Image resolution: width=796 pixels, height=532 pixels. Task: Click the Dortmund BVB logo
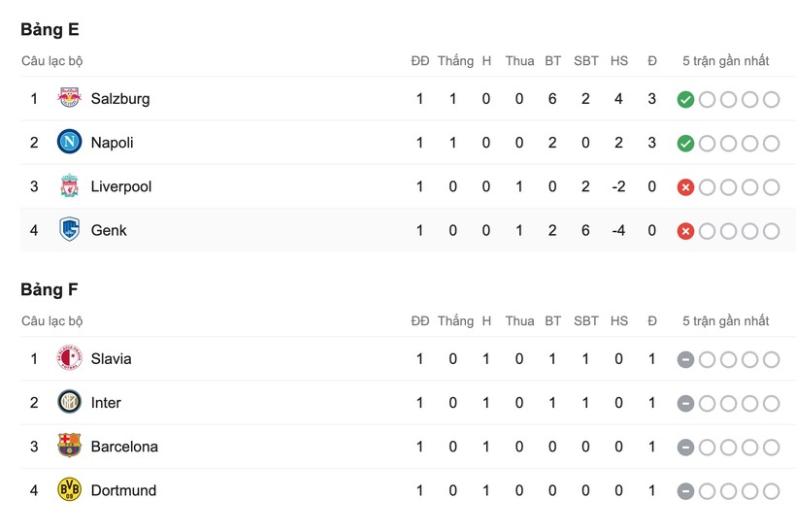pos(69,490)
